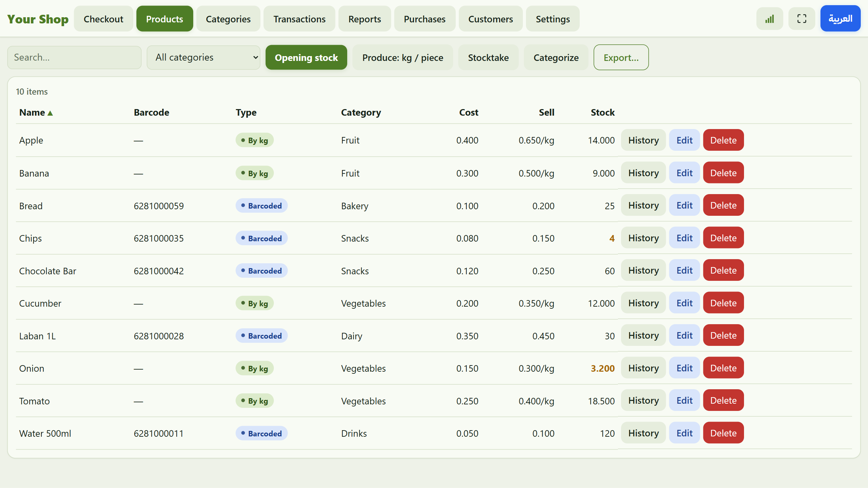This screenshot has height=488, width=868.
Task: Sort by Barcode column header
Action: point(152,113)
